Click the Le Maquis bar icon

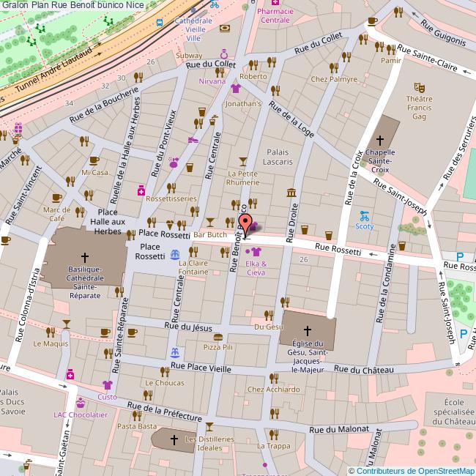click(67, 324)
